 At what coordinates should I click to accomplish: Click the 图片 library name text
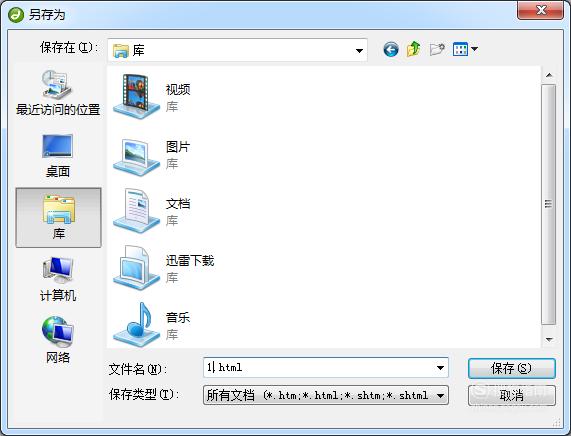(178, 147)
